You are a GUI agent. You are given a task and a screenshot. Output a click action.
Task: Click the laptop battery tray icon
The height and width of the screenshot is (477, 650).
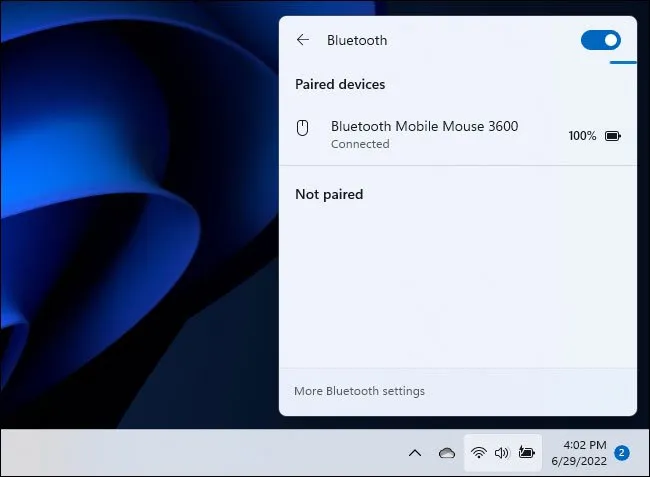point(526,453)
